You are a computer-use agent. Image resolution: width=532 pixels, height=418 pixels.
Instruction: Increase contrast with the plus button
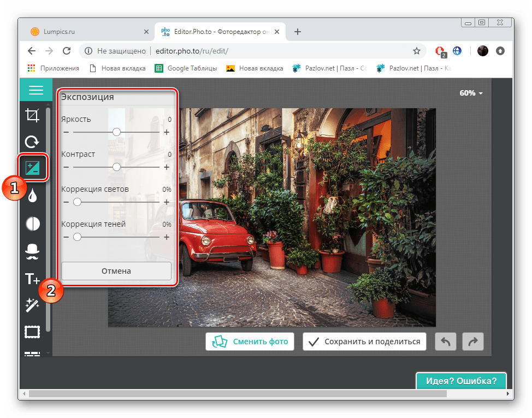click(x=167, y=167)
